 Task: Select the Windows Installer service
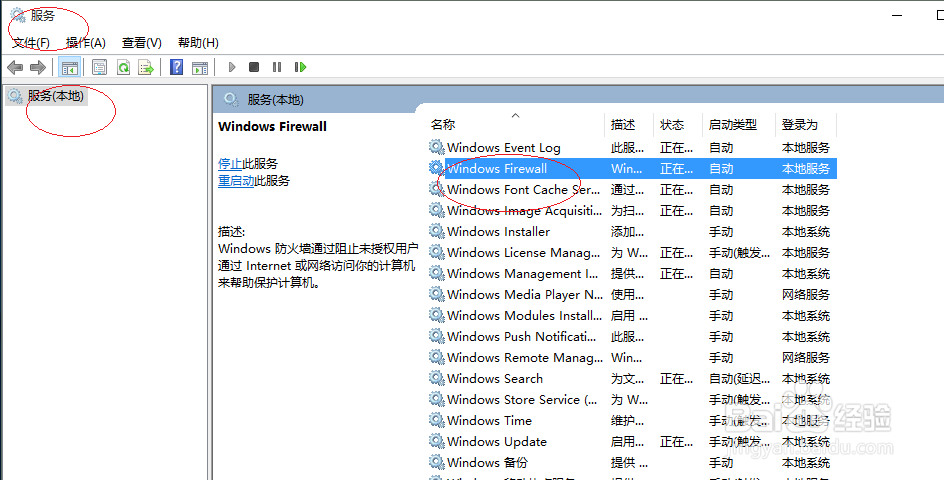click(632, 232)
